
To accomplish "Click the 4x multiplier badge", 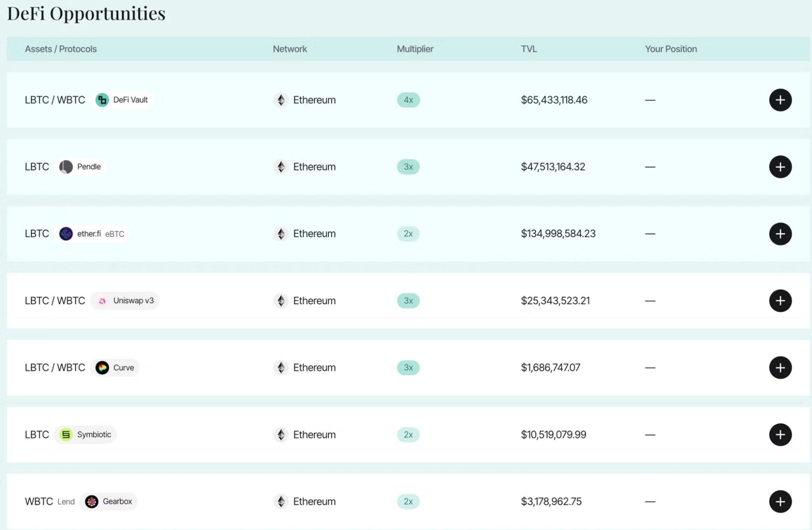I will 408,100.
